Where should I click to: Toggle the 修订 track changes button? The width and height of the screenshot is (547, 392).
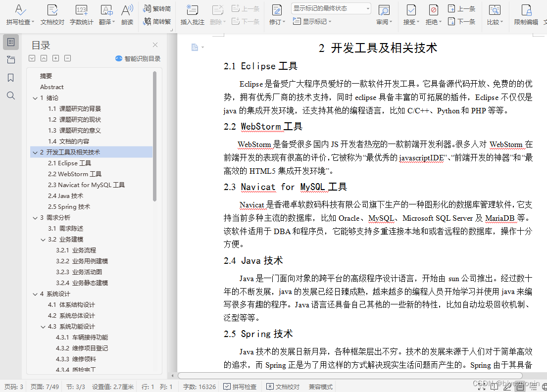pos(277,10)
